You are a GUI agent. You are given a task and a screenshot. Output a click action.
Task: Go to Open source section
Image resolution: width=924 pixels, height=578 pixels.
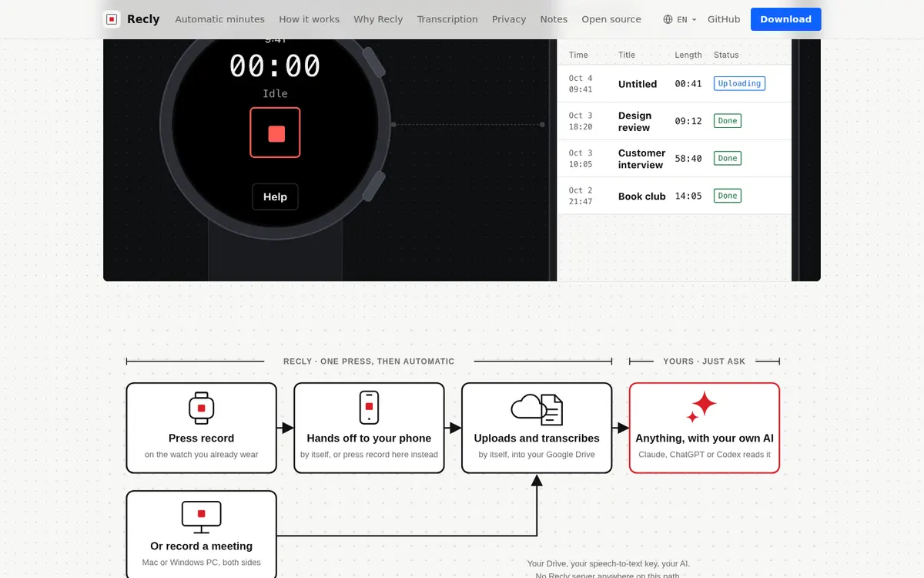[611, 19]
